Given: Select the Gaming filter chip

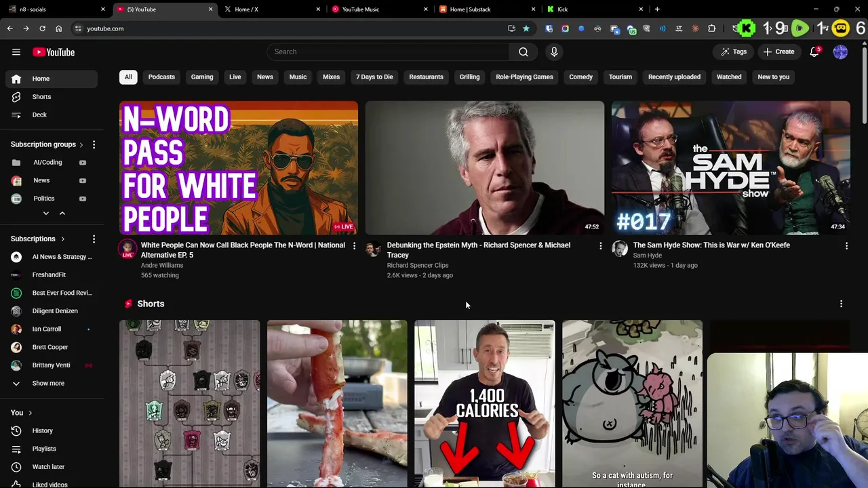Looking at the screenshot, I should [x=202, y=77].
